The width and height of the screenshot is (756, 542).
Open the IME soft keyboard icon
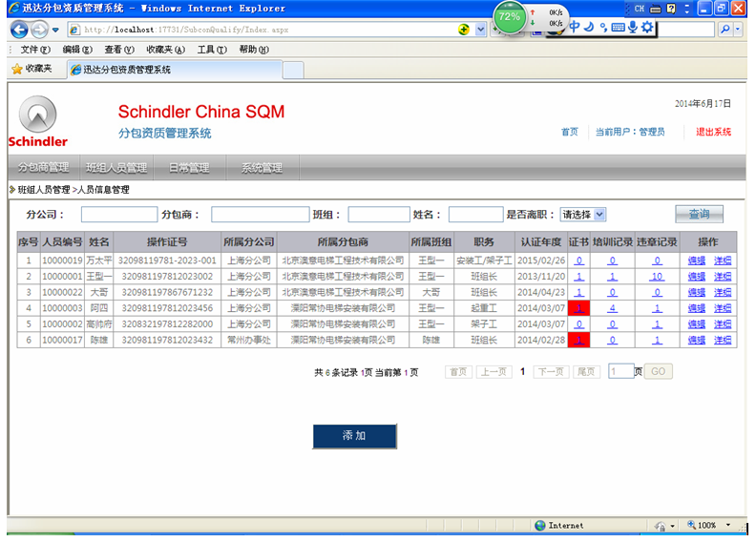[618, 27]
